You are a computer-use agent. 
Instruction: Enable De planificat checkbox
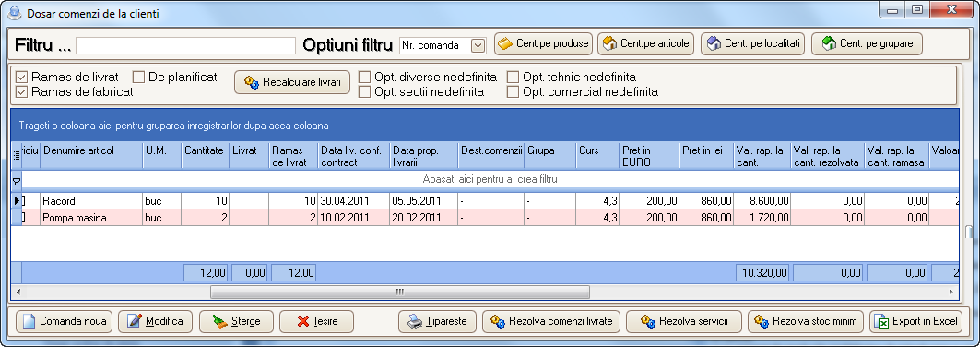138,78
